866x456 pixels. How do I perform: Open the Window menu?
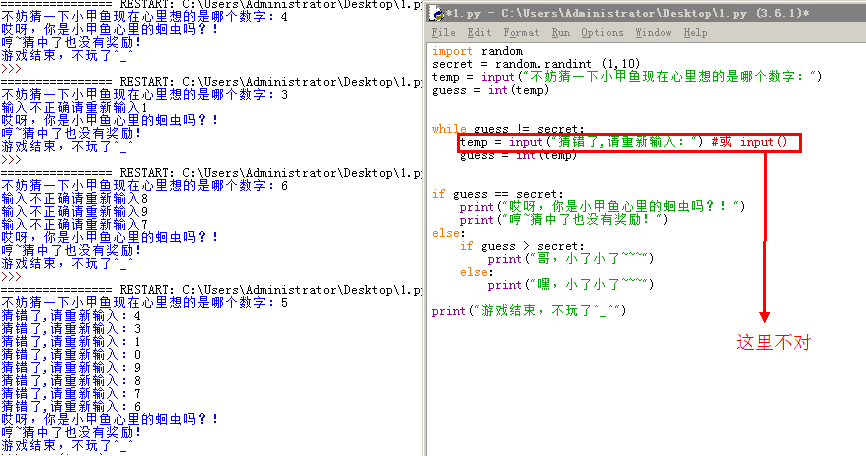(653, 33)
